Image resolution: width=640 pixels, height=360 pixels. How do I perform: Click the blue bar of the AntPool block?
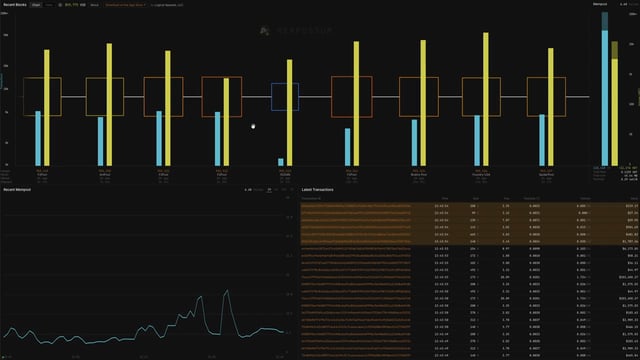pyautogui.click(x=100, y=141)
